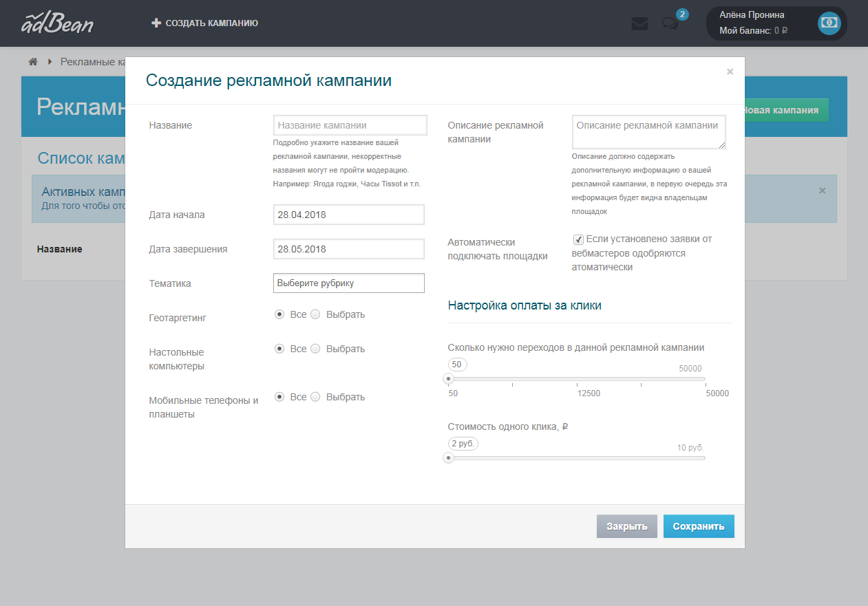Click the transitions count slider handle
This screenshot has width=868, height=606.
pos(448,378)
